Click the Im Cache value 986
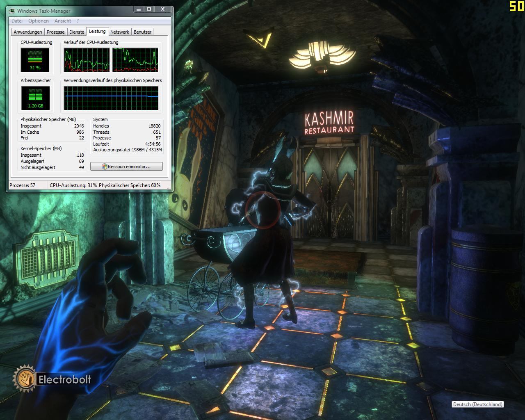Viewport: 525px width, 420px height. click(80, 132)
